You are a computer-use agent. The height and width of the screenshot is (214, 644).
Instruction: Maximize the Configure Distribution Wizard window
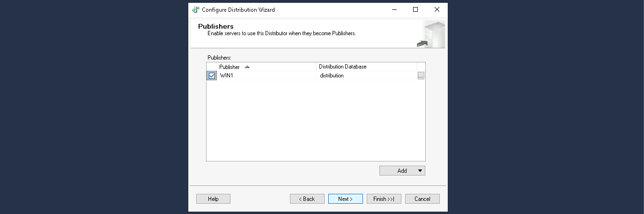pyautogui.click(x=415, y=9)
